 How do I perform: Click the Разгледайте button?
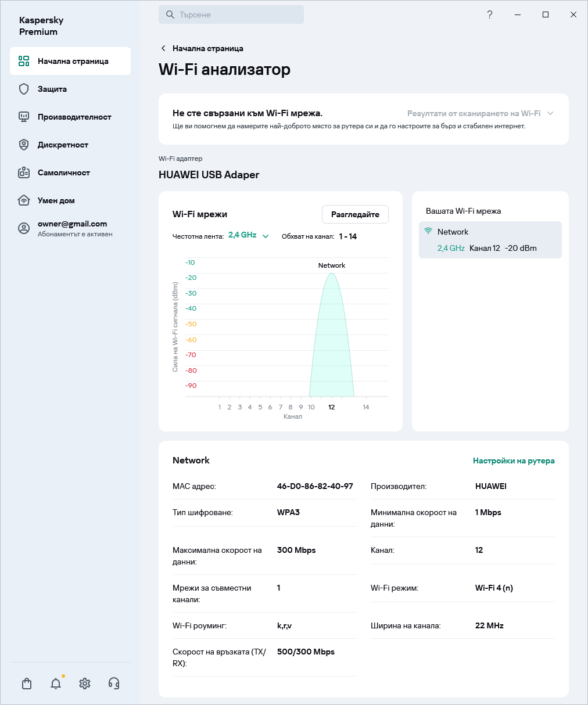pos(355,214)
